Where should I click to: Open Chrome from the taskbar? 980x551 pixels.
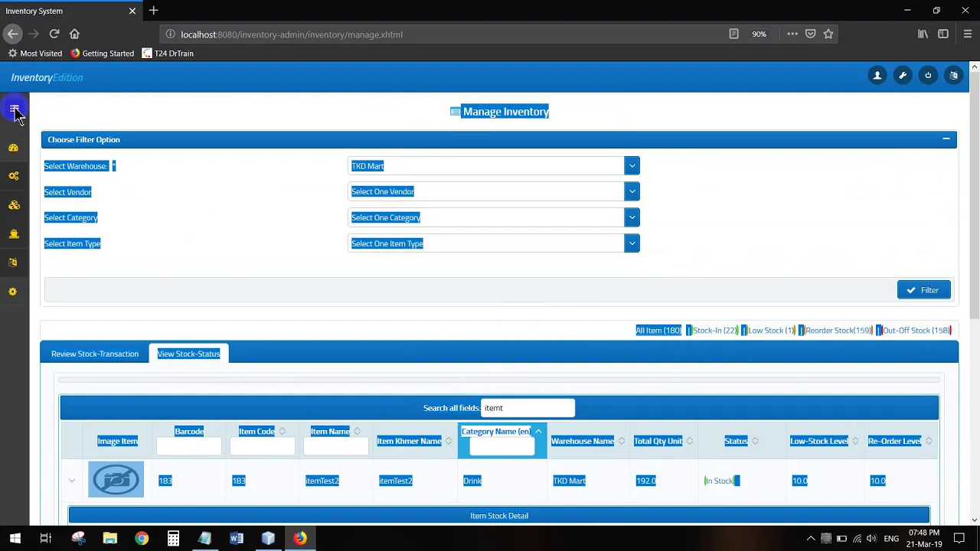click(x=142, y=538)
